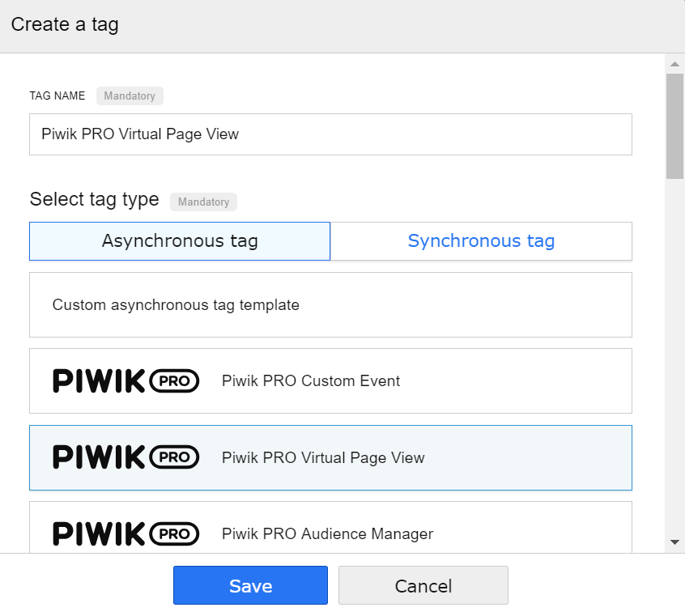Image resolution: width=685 pixels, height=616 pixels.
Task: Select the Piwik PRO Audience Manager template
Action: [330, 528]
